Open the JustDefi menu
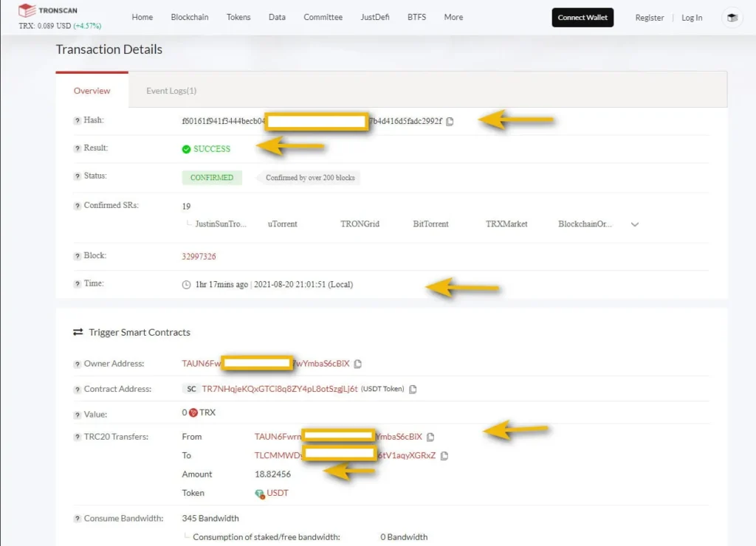The image size is (756, 546). [x=374, y=18]
